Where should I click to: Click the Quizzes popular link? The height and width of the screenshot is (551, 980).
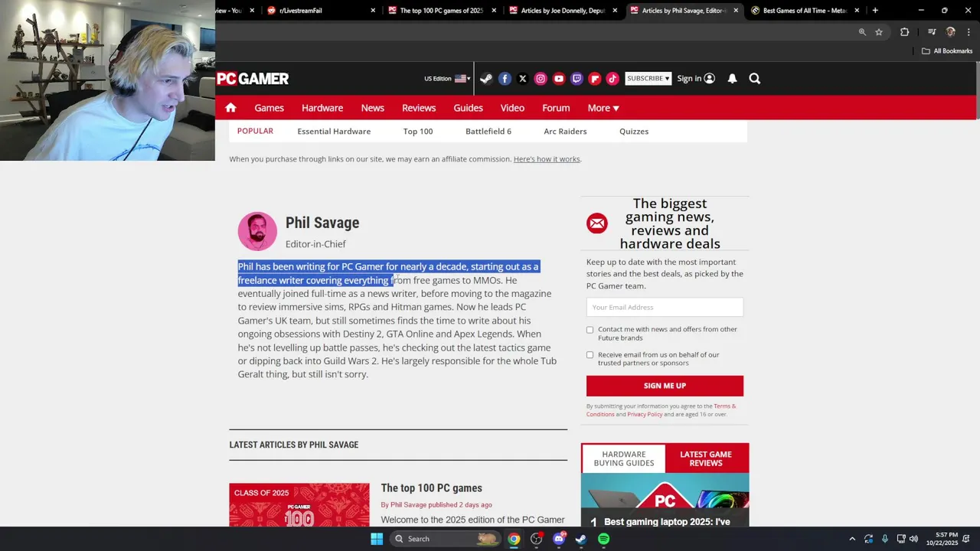tap(634, 132)
